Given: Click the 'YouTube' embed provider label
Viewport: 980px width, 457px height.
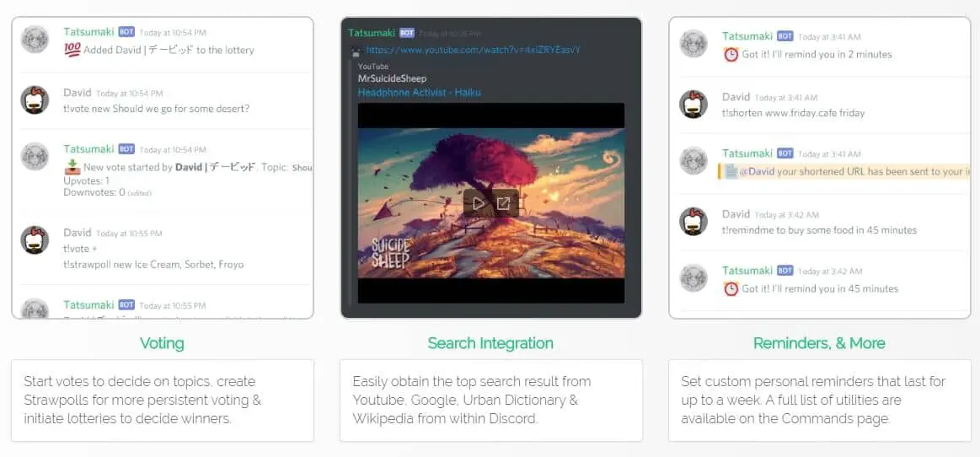Looking at the screenshot, I should tap(373, 67).
